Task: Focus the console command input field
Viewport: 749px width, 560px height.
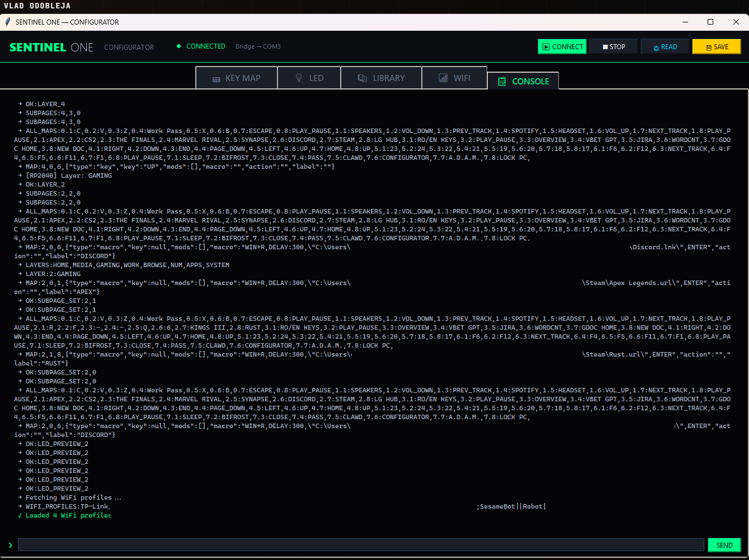Action: 361,545
